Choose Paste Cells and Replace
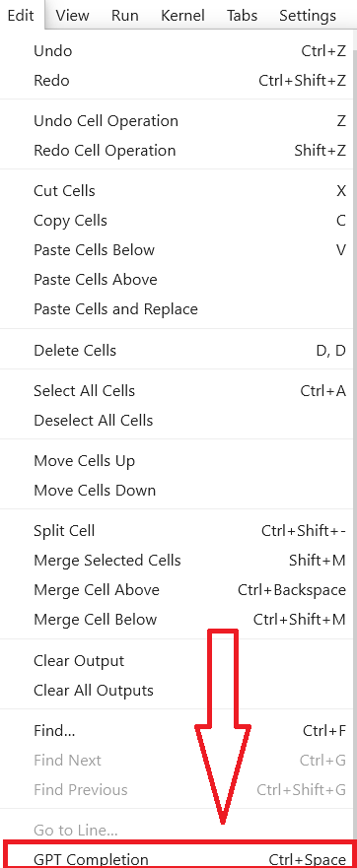 [178, 309]
